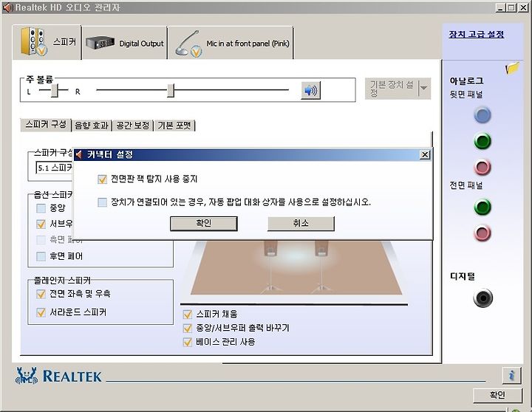Open the connector settings folder icon
This screenshot has width=532, height=412.
(x=512, y=68)
